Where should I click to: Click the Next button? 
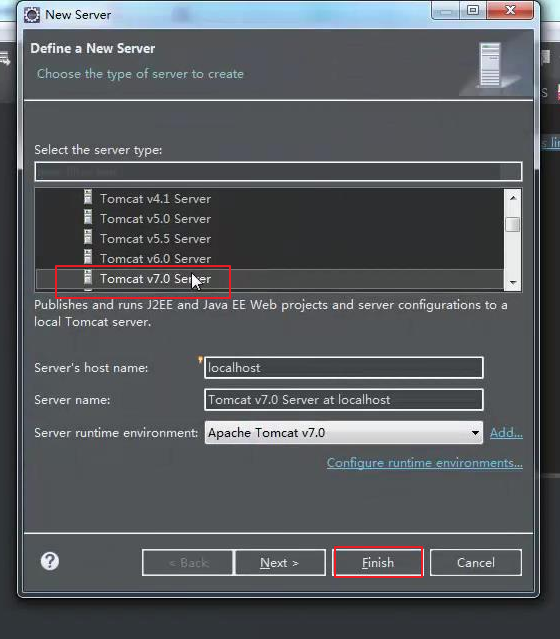tap(280, 563)
